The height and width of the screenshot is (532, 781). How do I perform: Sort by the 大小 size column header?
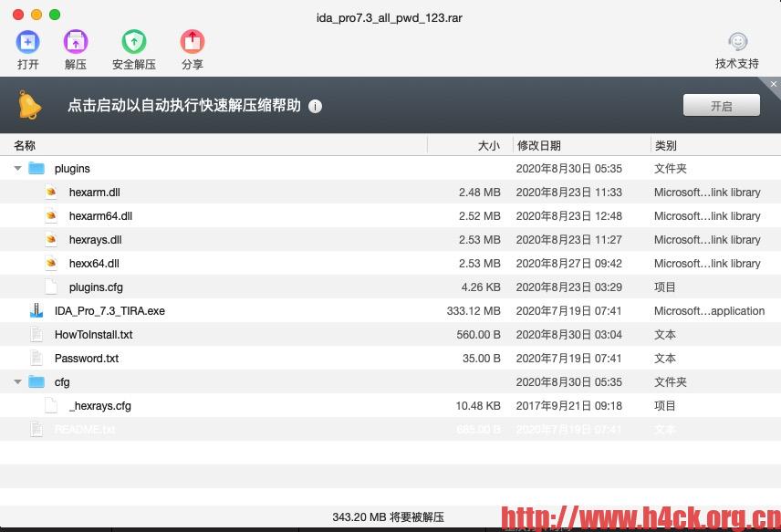point(489,145)
